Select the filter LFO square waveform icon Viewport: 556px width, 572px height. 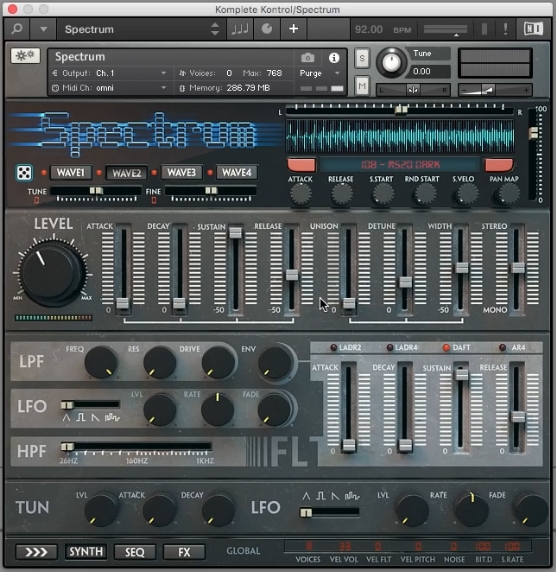tap(81, 417)
